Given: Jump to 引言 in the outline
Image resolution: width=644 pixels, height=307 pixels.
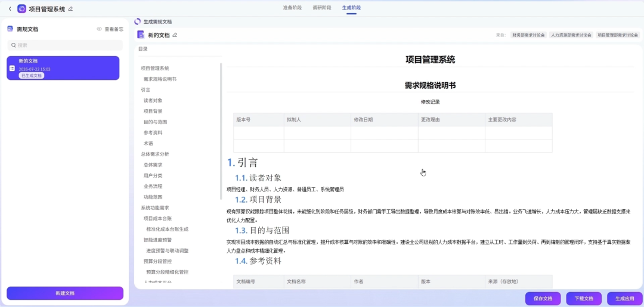Looking at the screenshot, I should pyautogui.click(x=145, y=90).
